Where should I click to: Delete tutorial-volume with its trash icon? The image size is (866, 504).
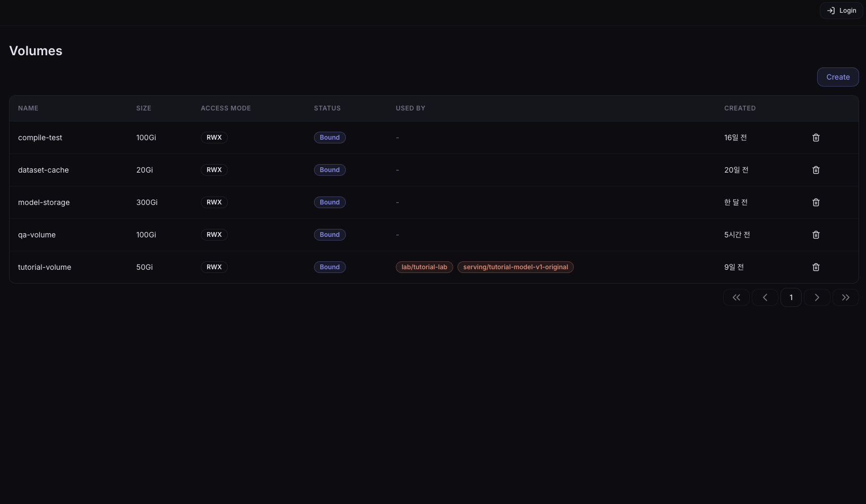[816, 267]
